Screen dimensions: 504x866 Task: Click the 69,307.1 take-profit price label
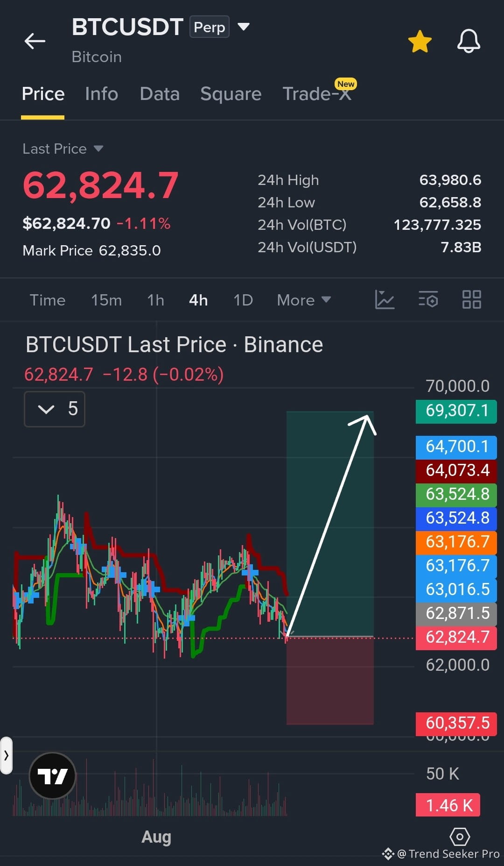[456, 411]
